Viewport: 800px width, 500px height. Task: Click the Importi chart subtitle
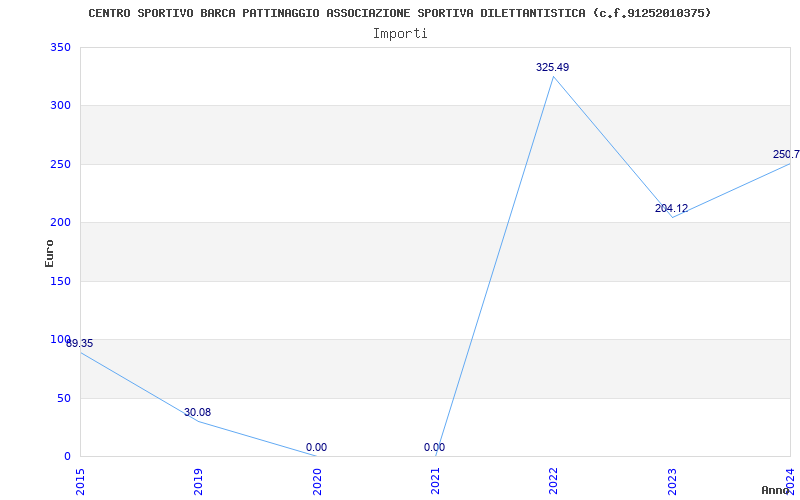pyautogui.click(x=400, y=34)
